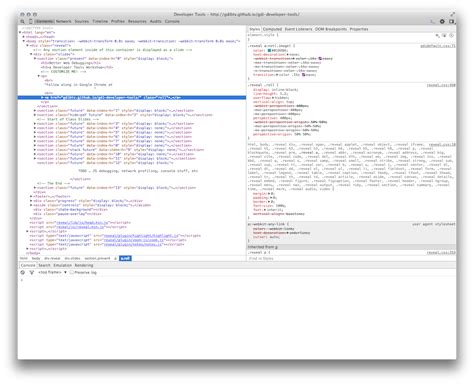Select the drawer Console tab
Screen dimensions: 474x384
tap(28, 265)
